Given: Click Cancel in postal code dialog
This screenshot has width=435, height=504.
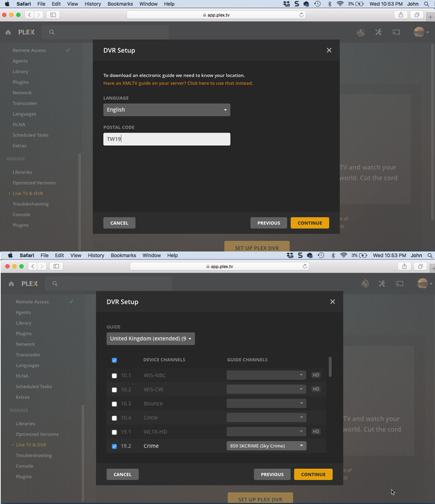Looking at the screenshot, I should tap(119, 223).
